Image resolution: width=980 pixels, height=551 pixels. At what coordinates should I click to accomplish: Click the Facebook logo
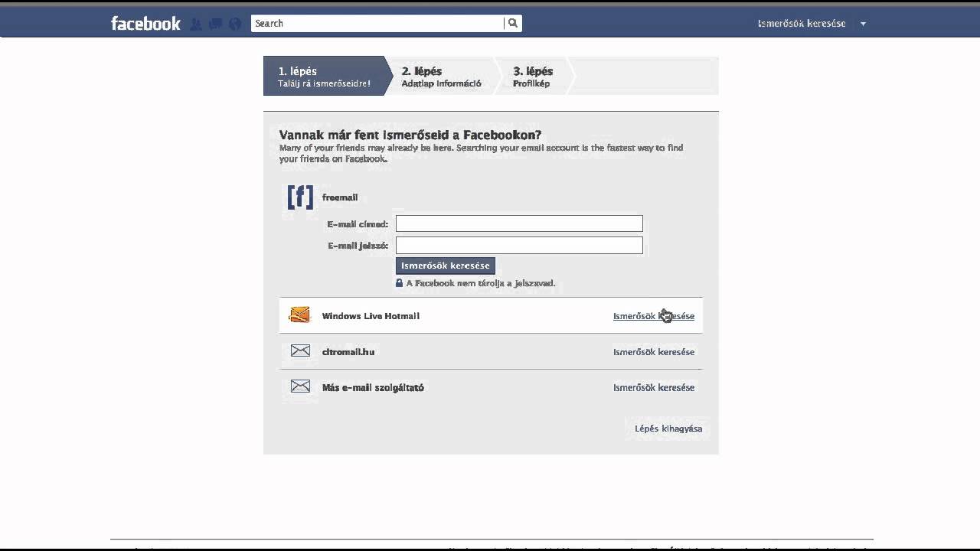pyautogui.click(x=145, y=23)
